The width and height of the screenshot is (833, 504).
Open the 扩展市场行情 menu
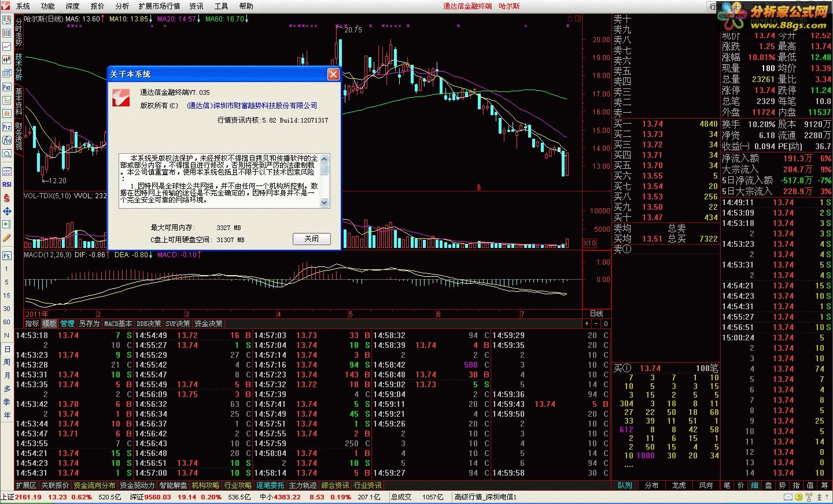pos(159,6)
